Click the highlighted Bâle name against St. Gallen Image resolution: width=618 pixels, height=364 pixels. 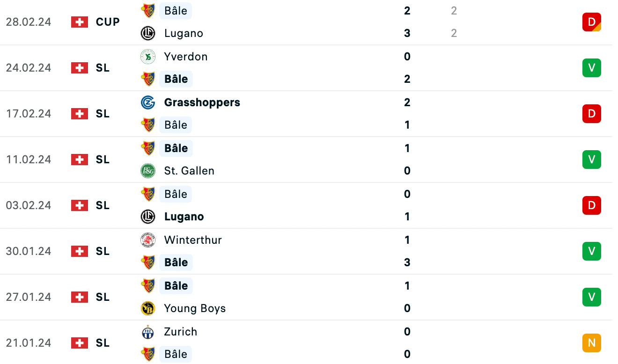point(176,148)
